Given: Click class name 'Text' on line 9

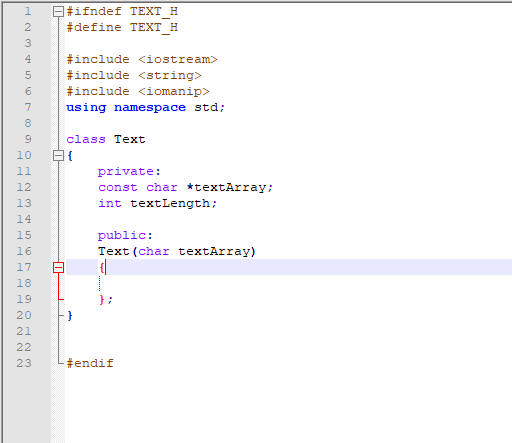Looking at the screenshot, I should [130, 139].
